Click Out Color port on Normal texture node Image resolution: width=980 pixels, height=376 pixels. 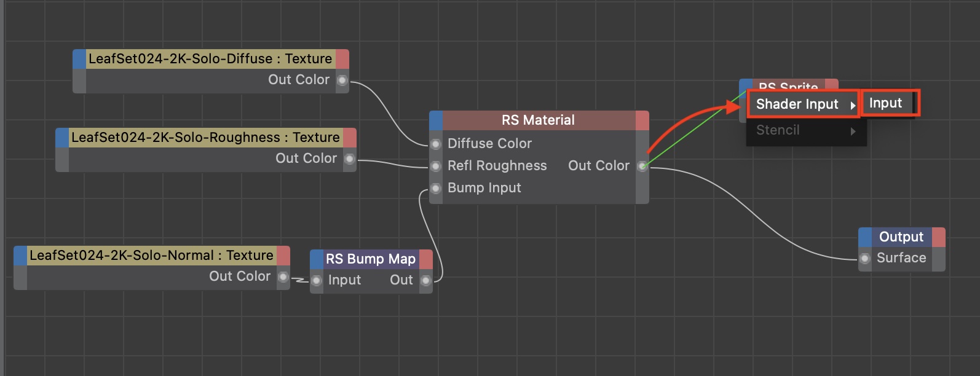click(x=283, y=277)
